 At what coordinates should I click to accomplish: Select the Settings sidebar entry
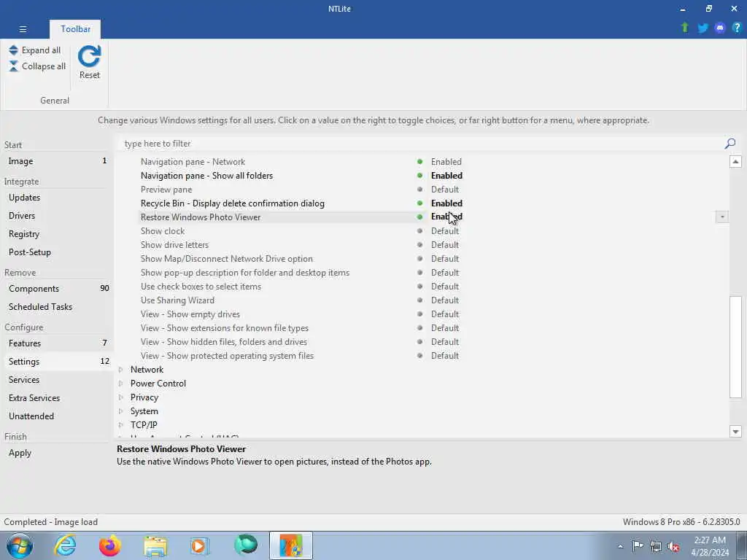[57, 362]
